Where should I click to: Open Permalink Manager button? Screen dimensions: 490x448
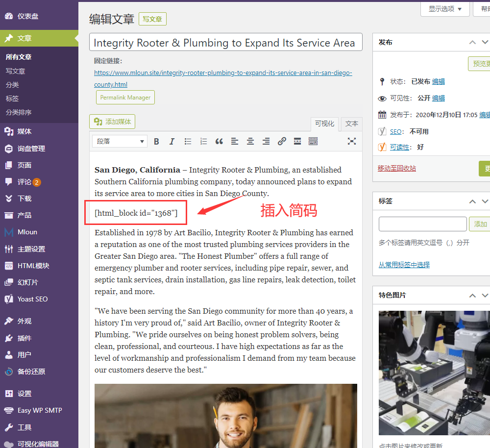tap(125, 98)
